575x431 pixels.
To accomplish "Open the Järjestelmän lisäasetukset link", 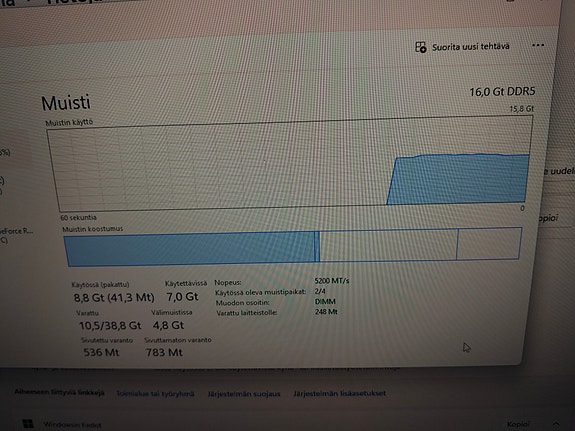I will pyautogui.click(x=340, y=393).
